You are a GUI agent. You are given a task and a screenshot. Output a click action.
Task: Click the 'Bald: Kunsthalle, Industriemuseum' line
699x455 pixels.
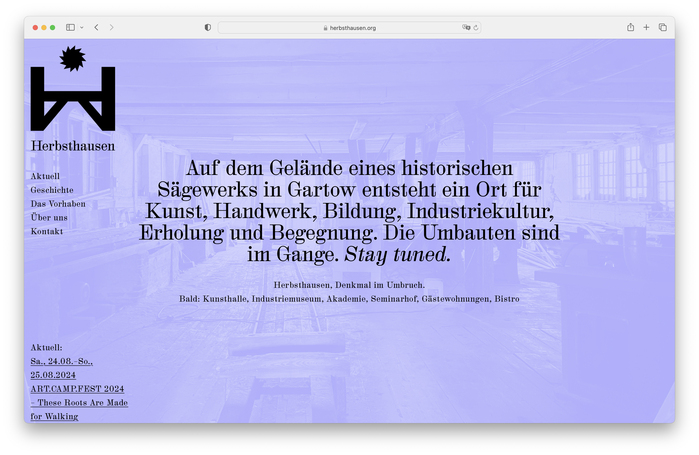click(x=349, y=299)
